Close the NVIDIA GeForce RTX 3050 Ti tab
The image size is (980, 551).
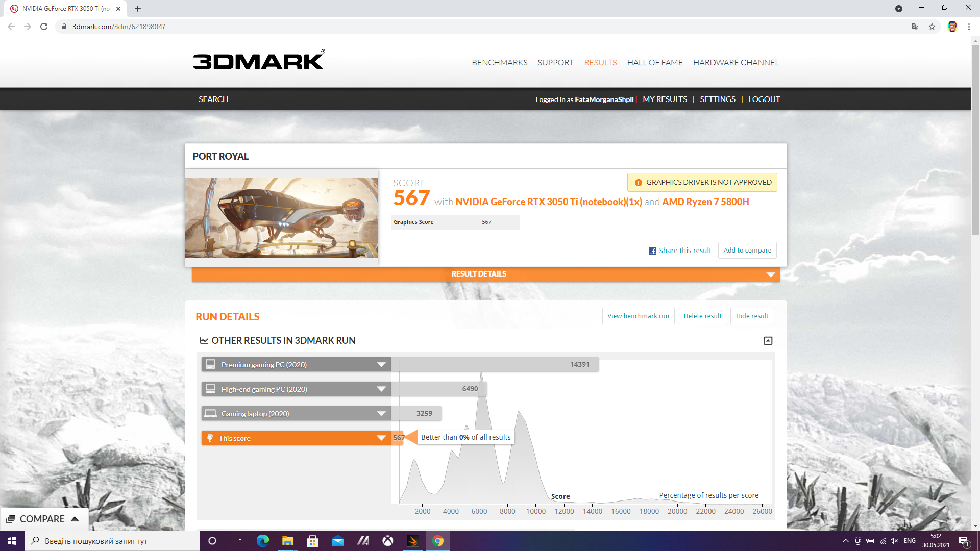click(x=118, y=9)
